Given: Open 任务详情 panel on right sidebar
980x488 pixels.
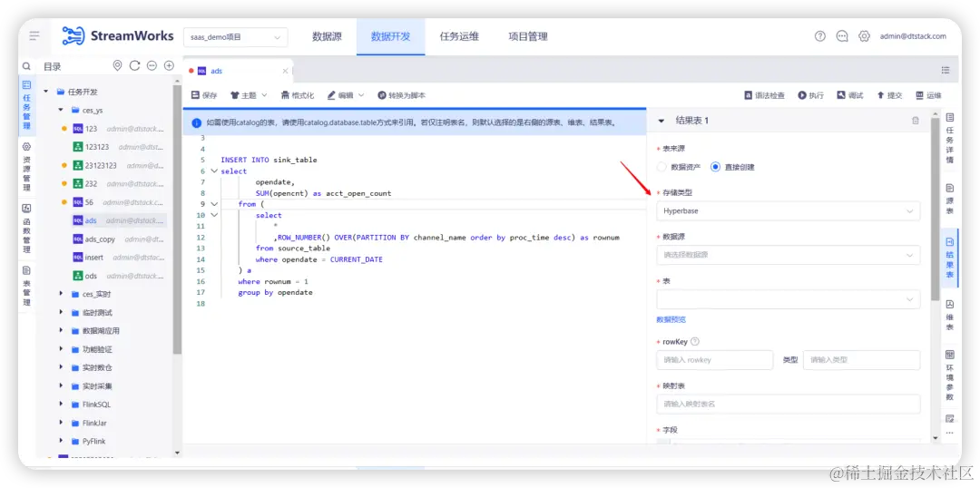Looking at the screenshot, I should point(950,138).
